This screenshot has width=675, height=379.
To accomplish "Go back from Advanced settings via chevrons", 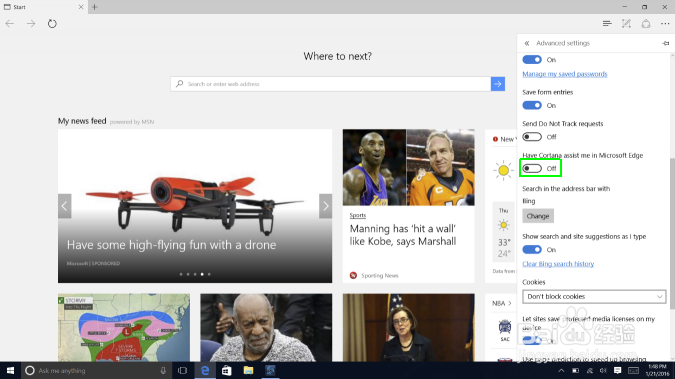I will pyautogui.click(x=527, y=43).
